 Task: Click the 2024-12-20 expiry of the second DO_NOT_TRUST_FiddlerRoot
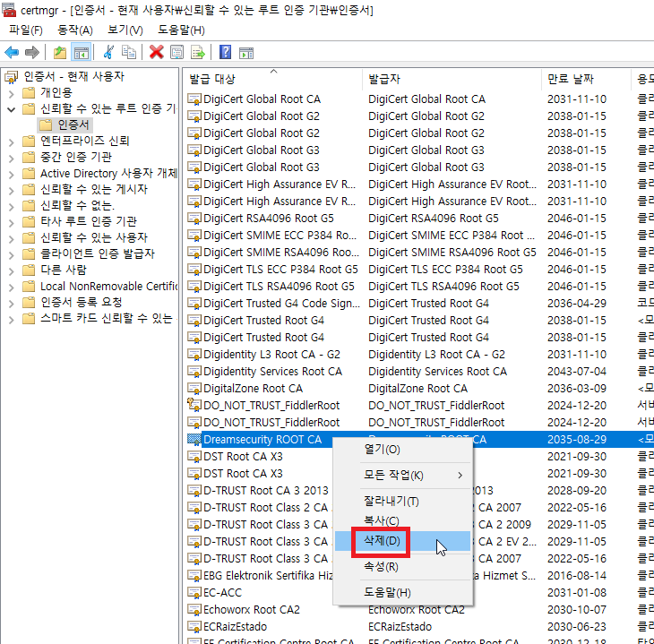tap(577, 423)
